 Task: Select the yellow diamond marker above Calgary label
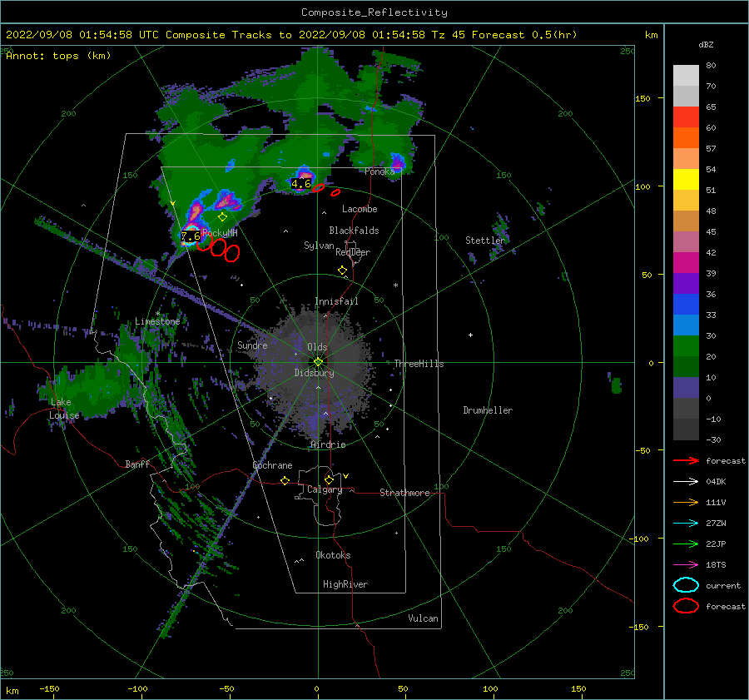pyautogui.click(x=329, y=479)
